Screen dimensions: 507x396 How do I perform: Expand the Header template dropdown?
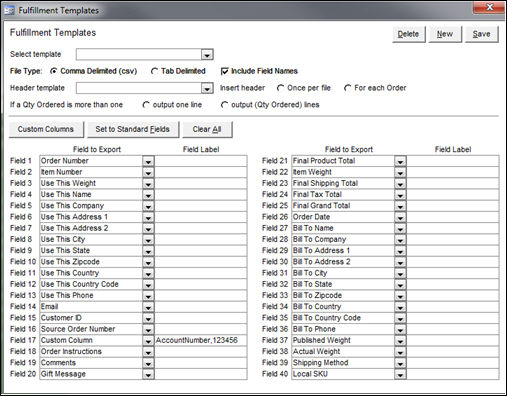tap(207, 88)
